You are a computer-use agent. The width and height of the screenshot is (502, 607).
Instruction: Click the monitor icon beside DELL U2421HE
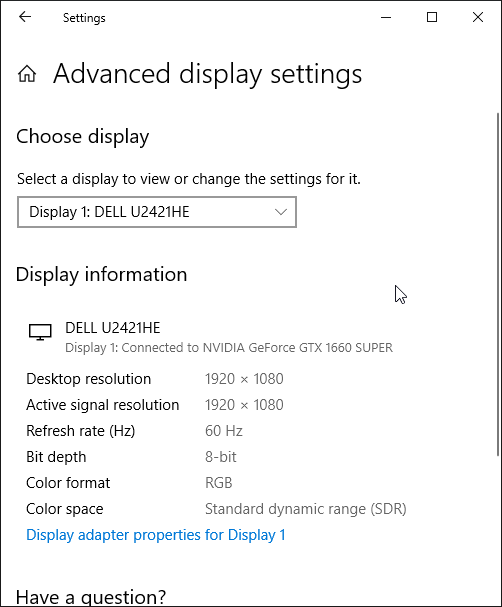pyautogui.click(x=40, y=332)
